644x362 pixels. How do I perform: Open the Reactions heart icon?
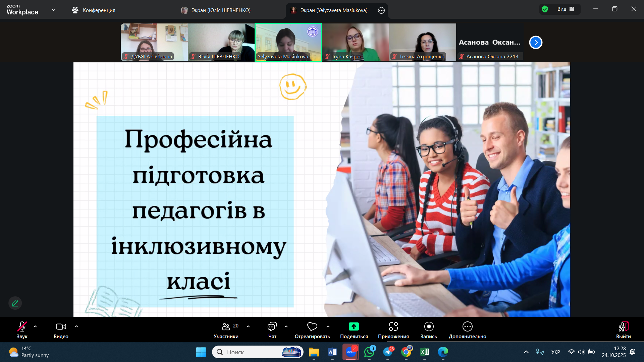312,327
